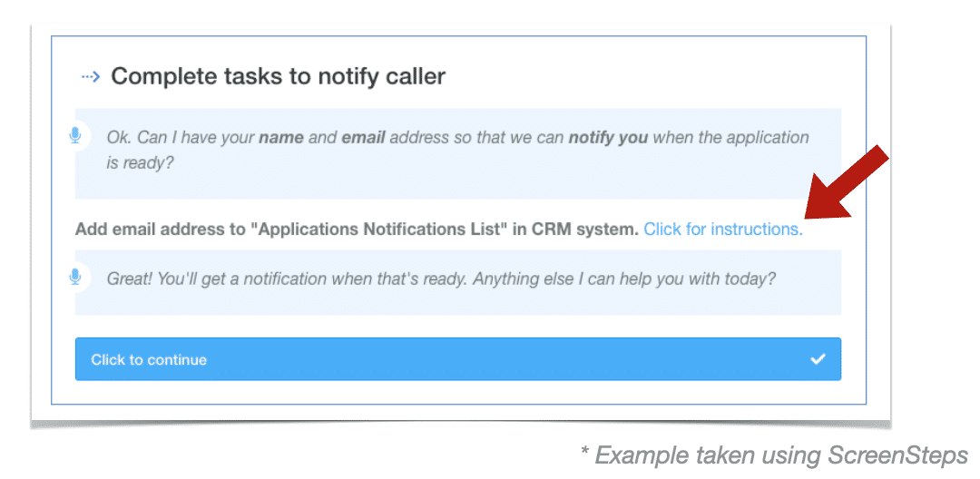
Task: Click the microphone icon beside the name and email script
Action: [75, 135]
